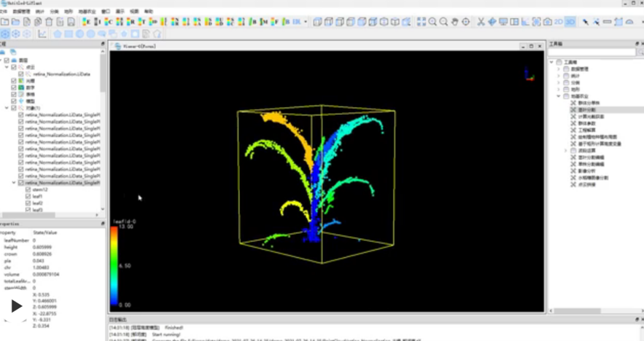
Task: Collapse the 工具箱 root node
Action: click(551, 63)
